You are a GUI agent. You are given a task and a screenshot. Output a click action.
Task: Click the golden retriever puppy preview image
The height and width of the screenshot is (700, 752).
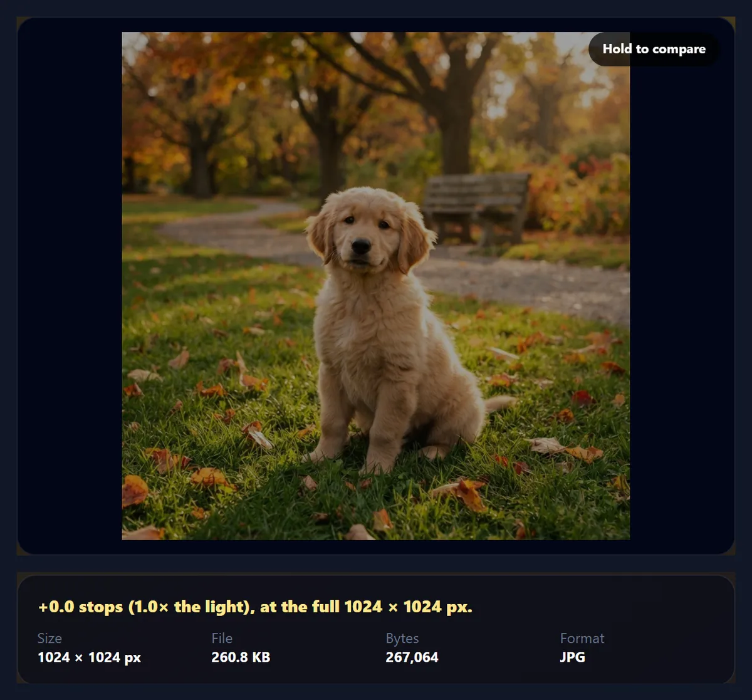point(376,286)
